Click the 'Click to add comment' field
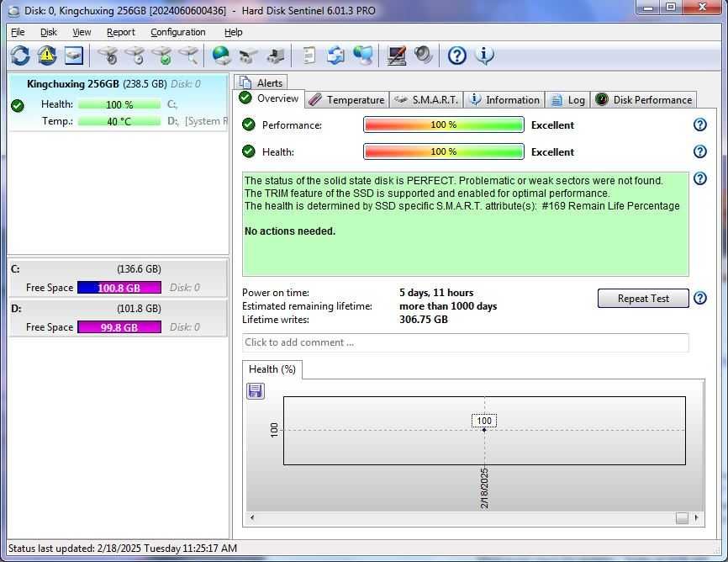Screen dimensions: 728x562 coord(465,342)
